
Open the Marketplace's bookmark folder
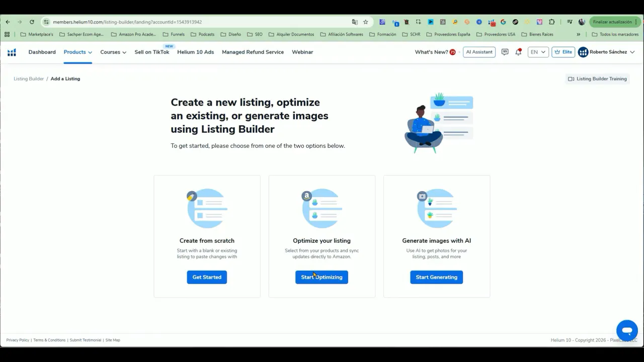click(37, 35)
